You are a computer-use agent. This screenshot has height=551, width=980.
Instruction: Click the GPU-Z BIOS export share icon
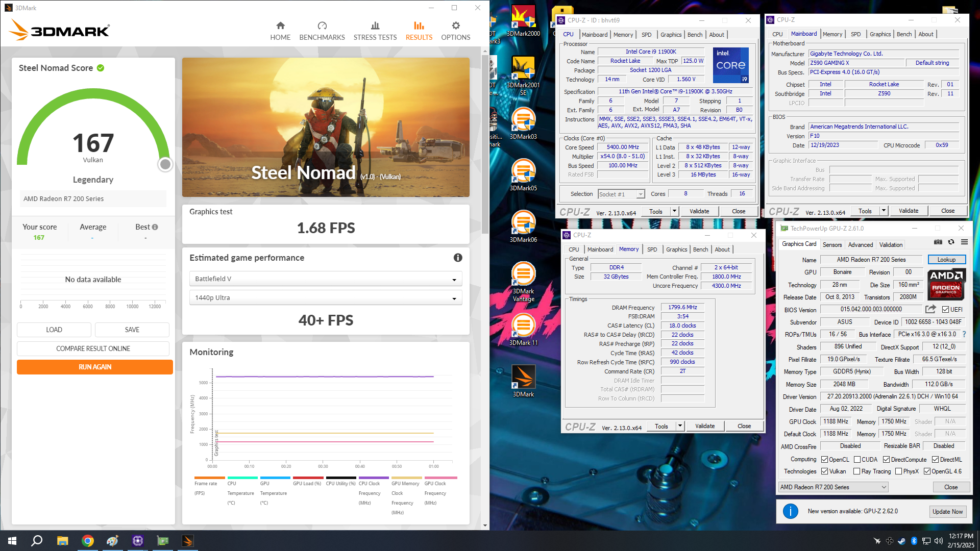tap(930, 309)
